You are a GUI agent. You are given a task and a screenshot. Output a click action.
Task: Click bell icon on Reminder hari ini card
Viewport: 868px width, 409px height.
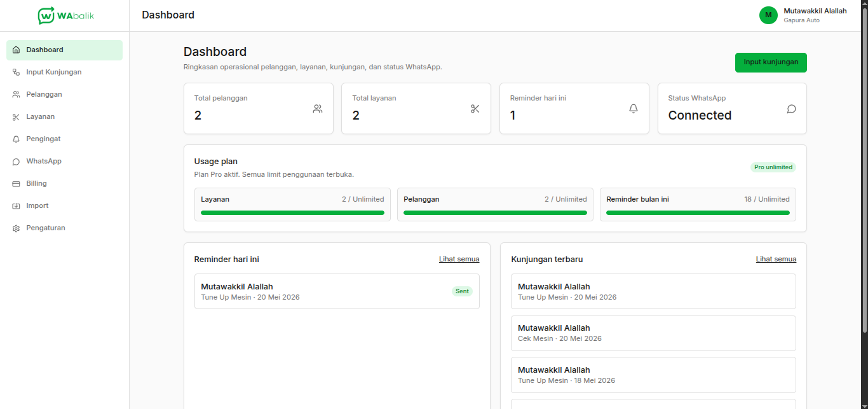point(634,109)
